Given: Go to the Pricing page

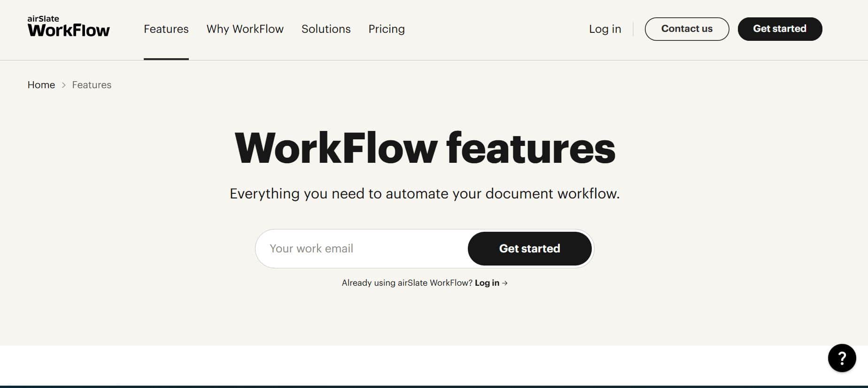Looking at the screenshot, I should pyautogui.click(x=387, y=29).
